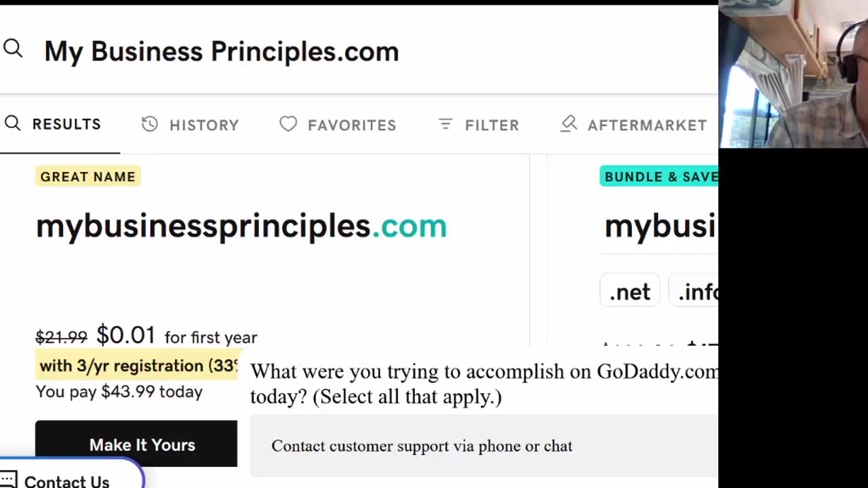Select 'Contact customer support via phone or chat' option
The height and width of the screenshot is (488, 868).
[x=422, y=446]
